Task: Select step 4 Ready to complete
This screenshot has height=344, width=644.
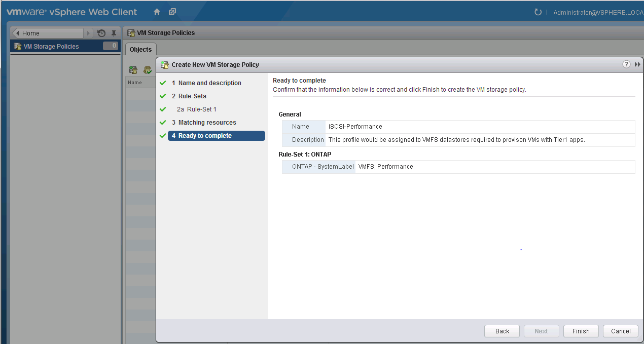Action: point(216,136)
